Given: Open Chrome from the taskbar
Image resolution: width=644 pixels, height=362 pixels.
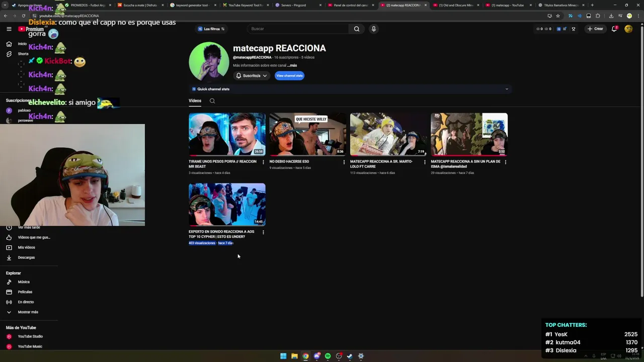Looking at the screenshot, I should pos(305,356).
